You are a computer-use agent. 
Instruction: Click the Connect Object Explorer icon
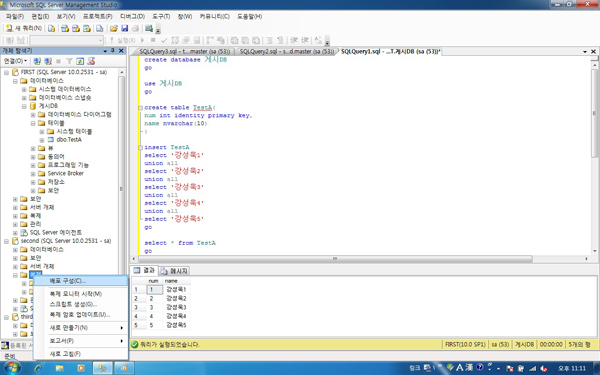click(x=37, y=61)
